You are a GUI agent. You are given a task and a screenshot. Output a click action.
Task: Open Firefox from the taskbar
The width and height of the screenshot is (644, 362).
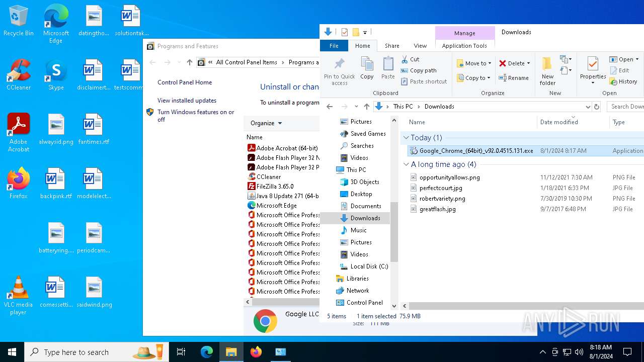click(256, 352)
